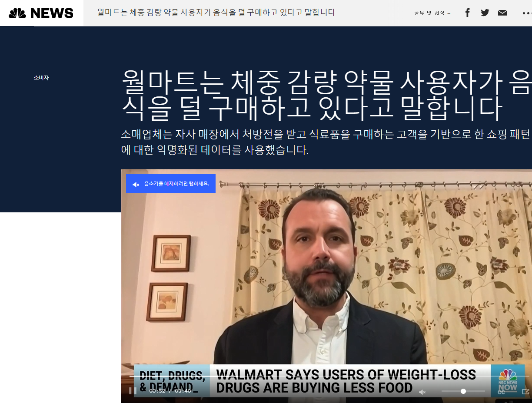Click the article subheadline starting with '소매업체는'
Screen dimensions: 532x403
[326, 142]
